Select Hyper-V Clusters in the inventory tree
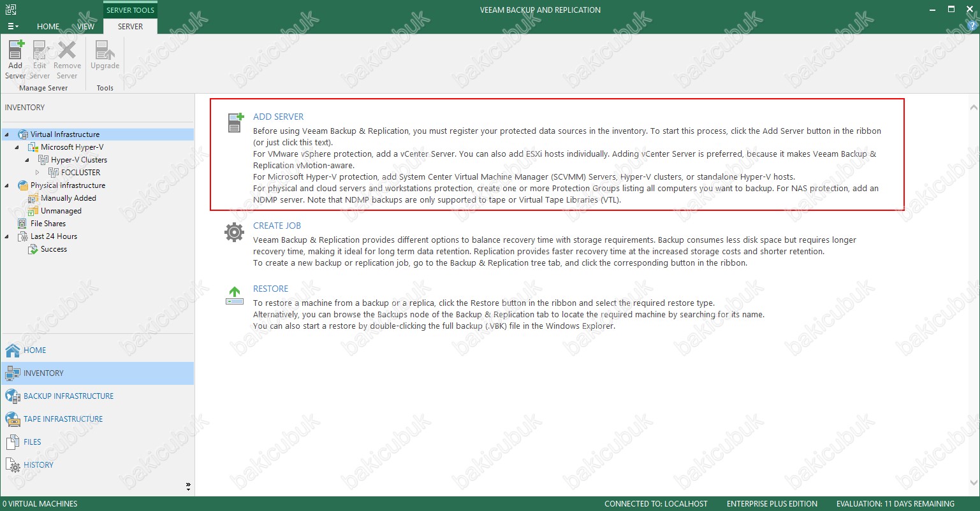The image size is (980, 511). pos(79,160)
